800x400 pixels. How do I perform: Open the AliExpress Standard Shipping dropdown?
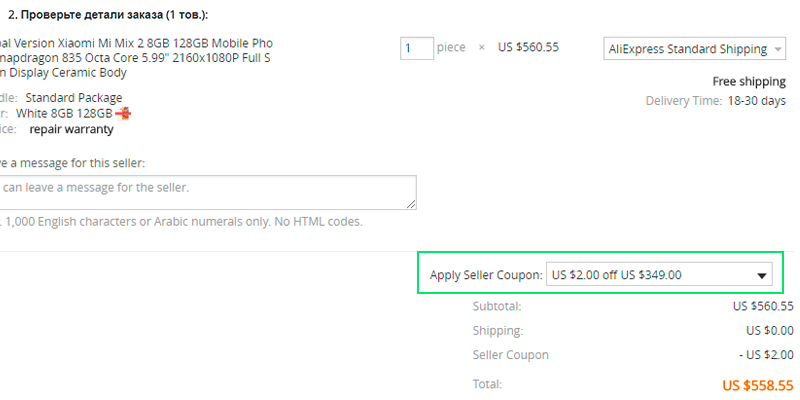click(x=694, y=49)
